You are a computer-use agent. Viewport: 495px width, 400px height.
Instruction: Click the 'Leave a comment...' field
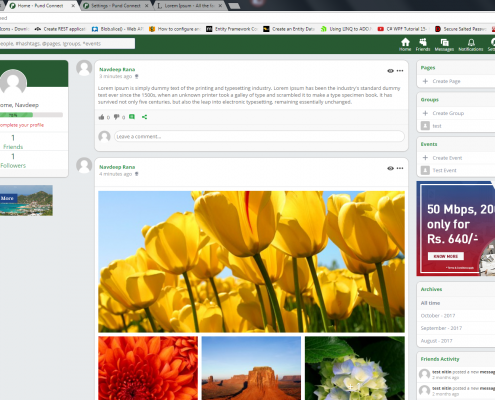(259, 136)
